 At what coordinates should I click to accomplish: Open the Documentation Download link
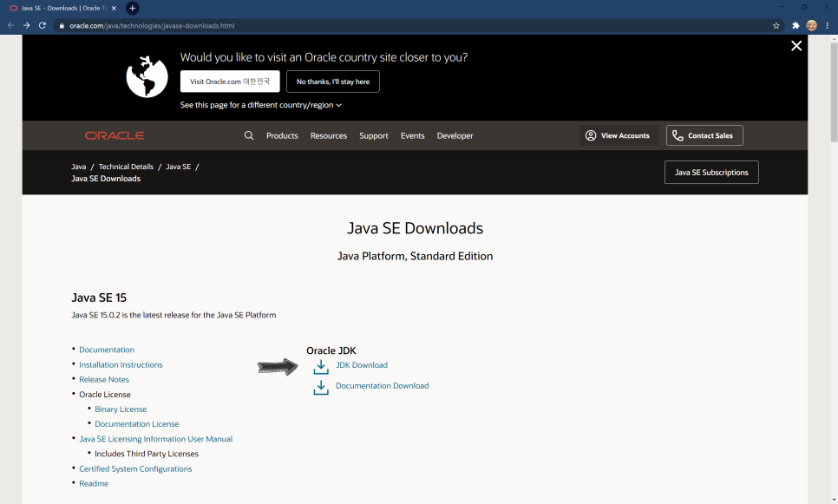click(382, 386)
